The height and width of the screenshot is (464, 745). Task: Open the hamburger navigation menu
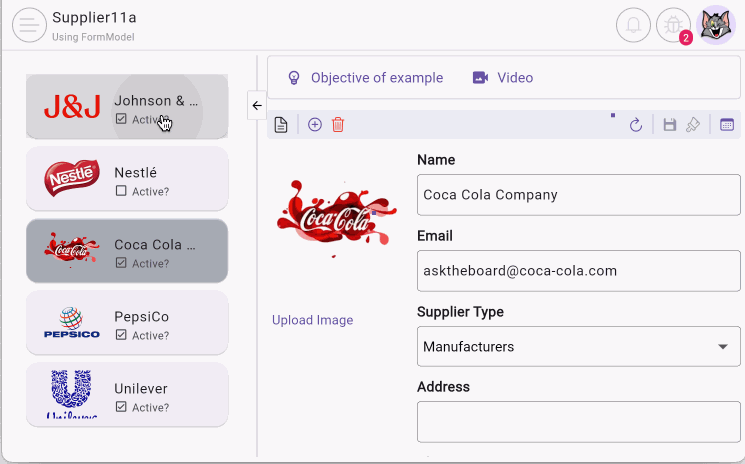click(29, 26)
